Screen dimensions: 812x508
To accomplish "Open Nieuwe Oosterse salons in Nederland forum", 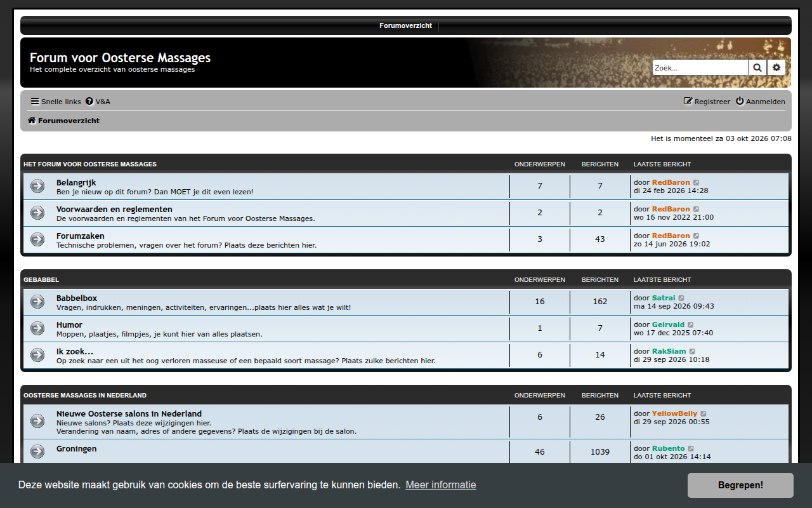I will (x=129, y=413).
